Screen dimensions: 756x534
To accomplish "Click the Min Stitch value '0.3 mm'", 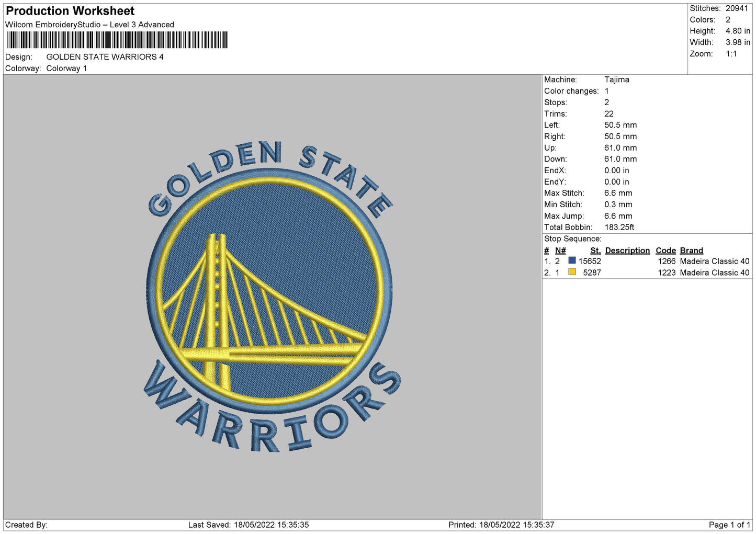I will click(618, 204).
